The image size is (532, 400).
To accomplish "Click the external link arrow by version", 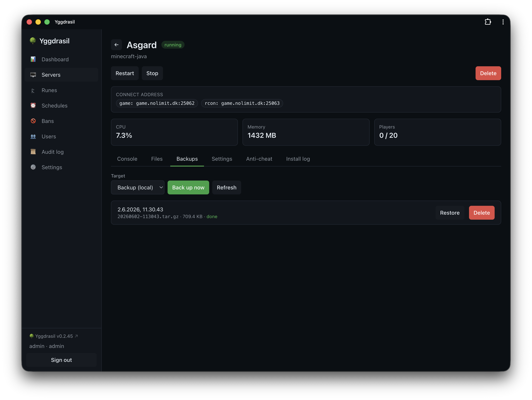I will (76, 336).
